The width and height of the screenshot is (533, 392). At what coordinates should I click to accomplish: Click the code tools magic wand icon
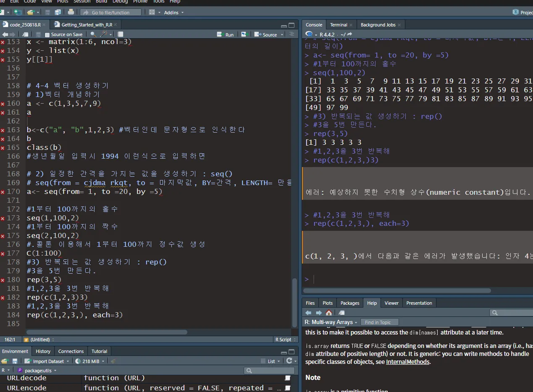point(104,34)
